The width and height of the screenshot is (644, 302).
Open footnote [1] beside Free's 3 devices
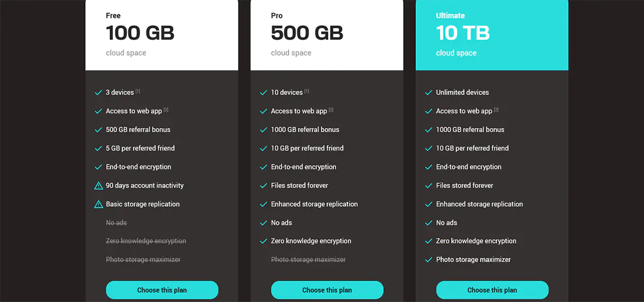tap(138, 91)
